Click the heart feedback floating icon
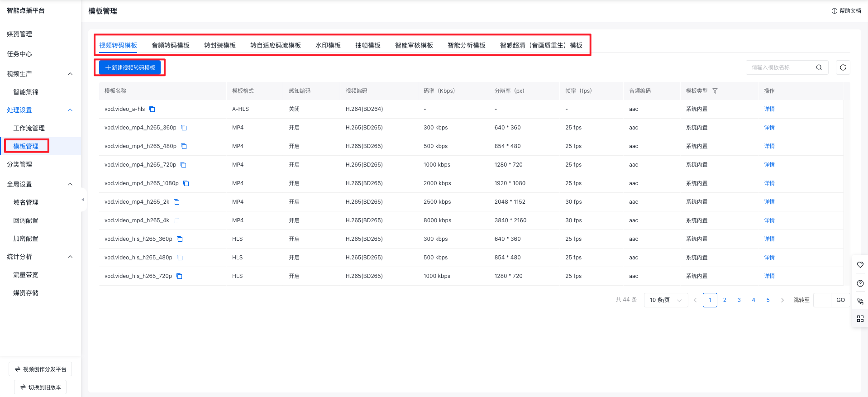 coord(860,265)
